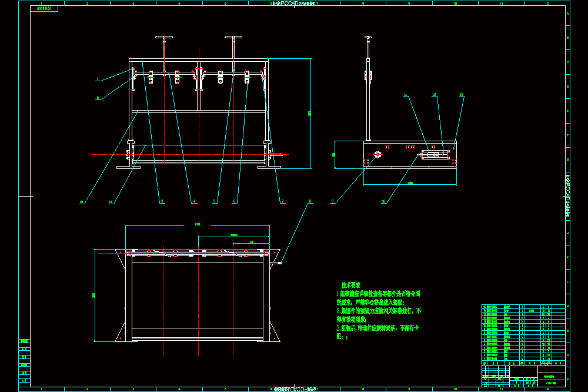The width and height of the screenshot is (588, 392).
Task: Select the leader label numbered 10
Action: 383,201
